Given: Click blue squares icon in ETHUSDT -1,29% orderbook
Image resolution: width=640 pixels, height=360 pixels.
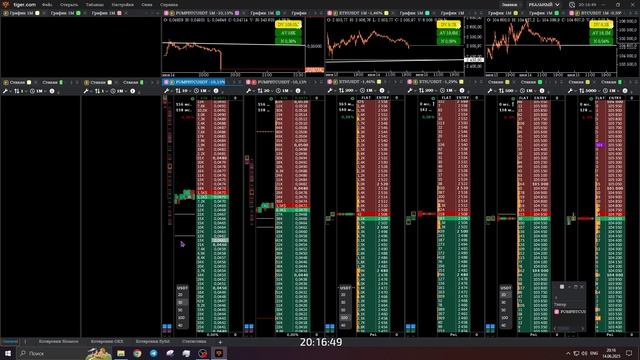Looking at the screenshot, I should pyautogui.click(x=411, y=327).
